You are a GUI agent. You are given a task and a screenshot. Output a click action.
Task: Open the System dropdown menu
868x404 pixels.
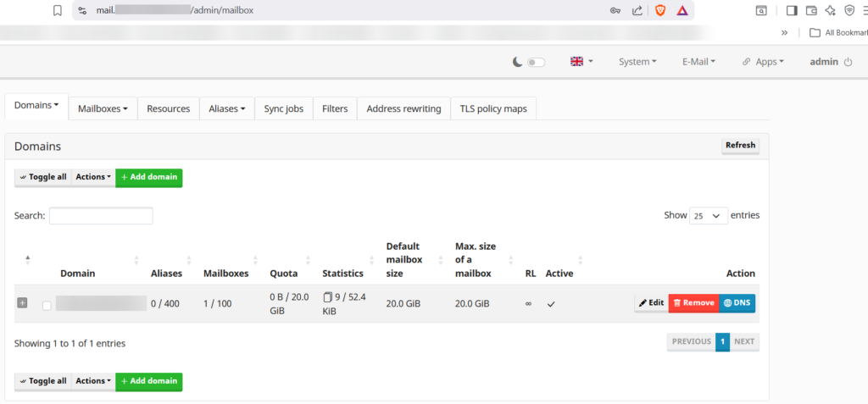[637, 62]
